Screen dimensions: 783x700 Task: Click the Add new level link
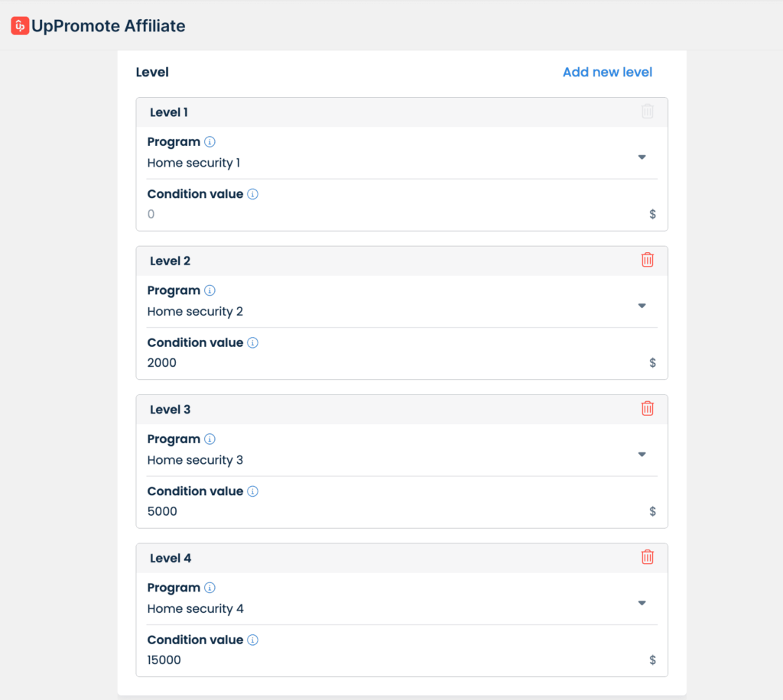[607, 73]
